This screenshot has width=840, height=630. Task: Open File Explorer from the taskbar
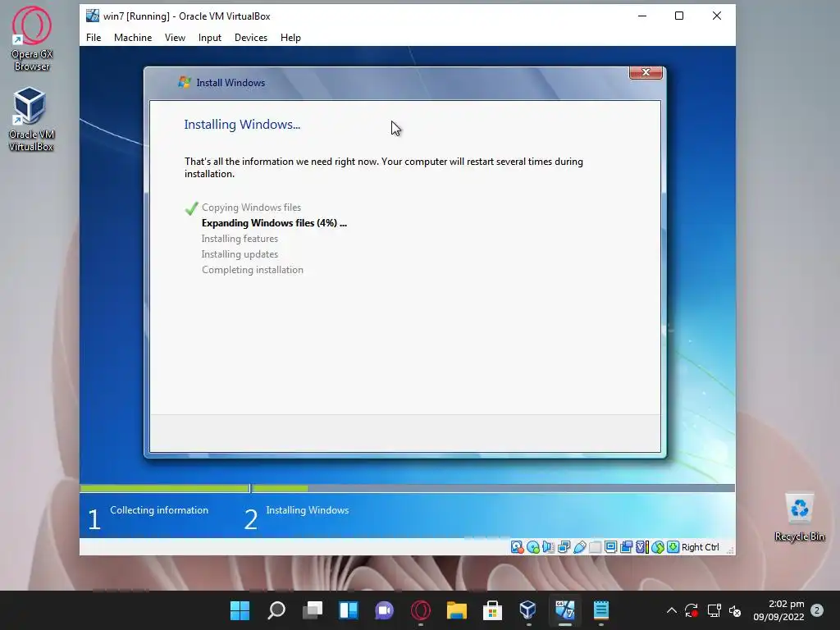pos(456,610)
